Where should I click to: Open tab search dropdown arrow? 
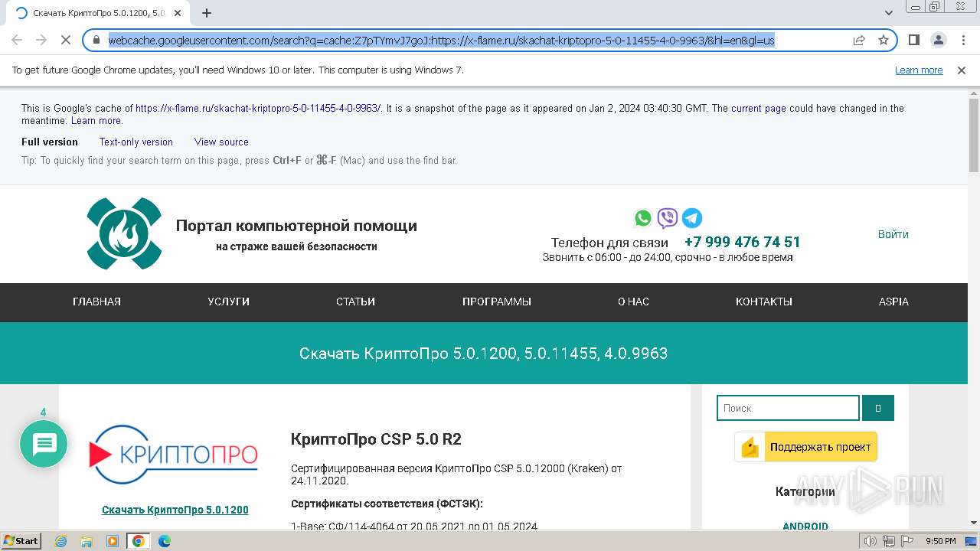click(x=889, y=13)
